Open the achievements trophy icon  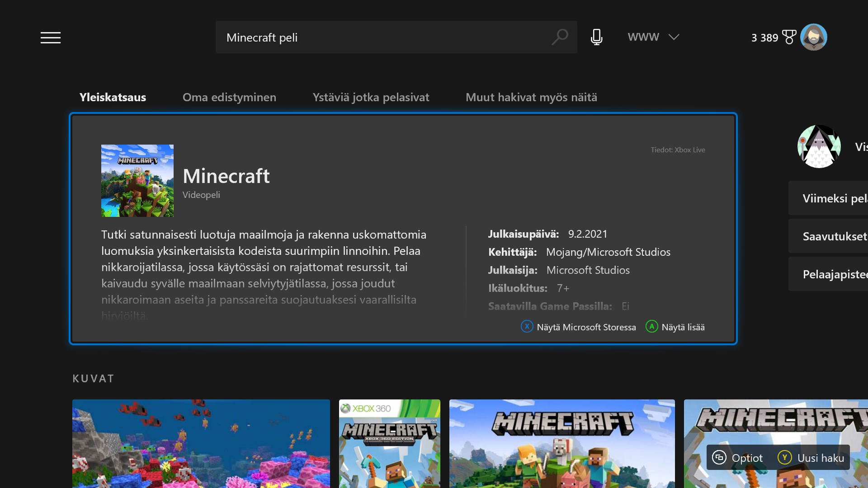(x=789, y=37)
